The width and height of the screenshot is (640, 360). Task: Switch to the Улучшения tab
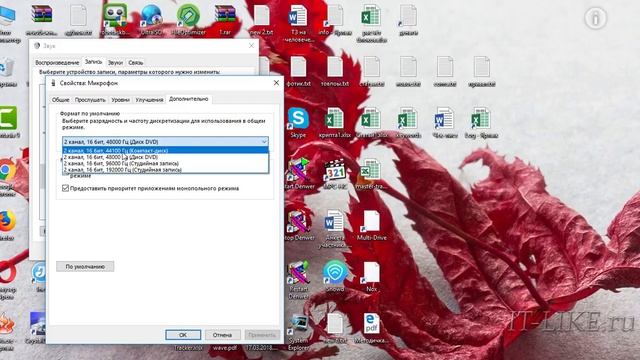pos(149,100)
